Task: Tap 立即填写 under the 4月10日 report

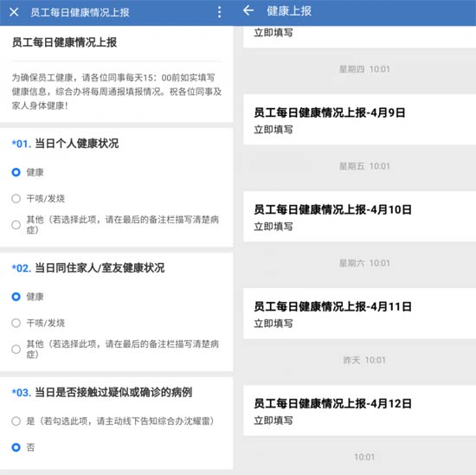Action: pyautogui.click(x=273, y=227)
